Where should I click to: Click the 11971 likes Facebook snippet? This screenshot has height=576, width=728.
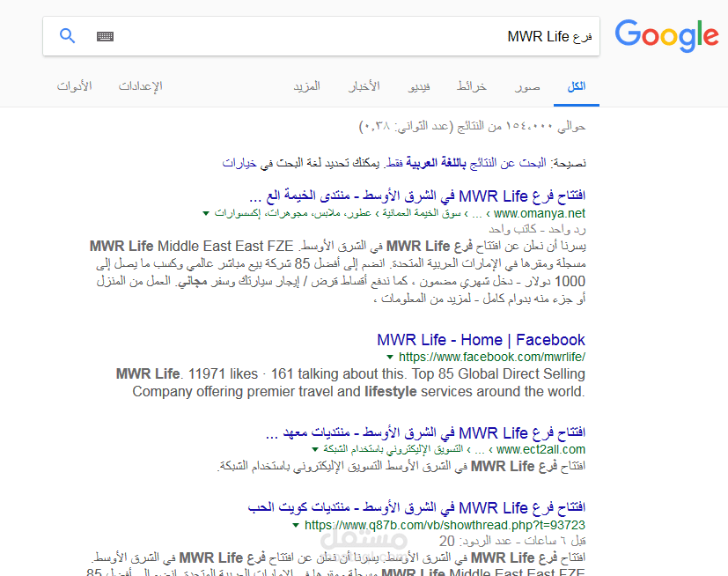point(350,383)
